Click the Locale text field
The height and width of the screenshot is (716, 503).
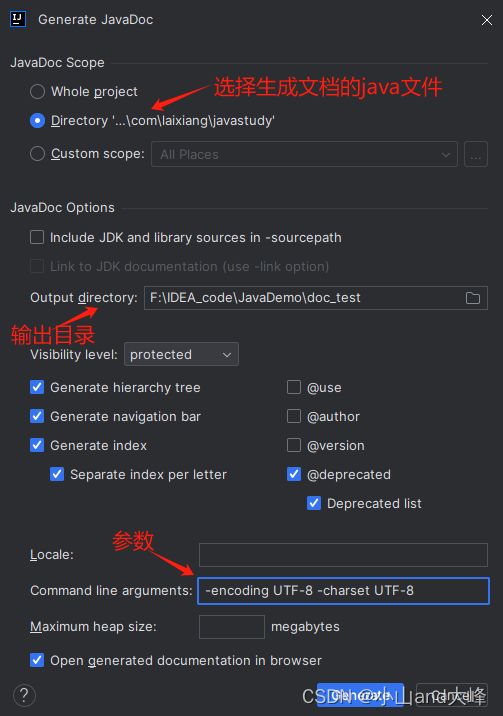coord(343,554)
